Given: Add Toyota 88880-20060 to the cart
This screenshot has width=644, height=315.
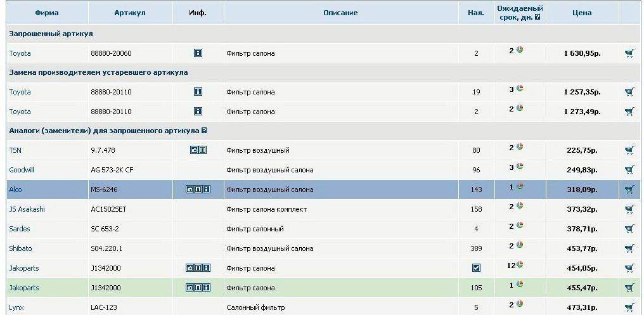Looking at the screenshot, I should coord(629,54).
